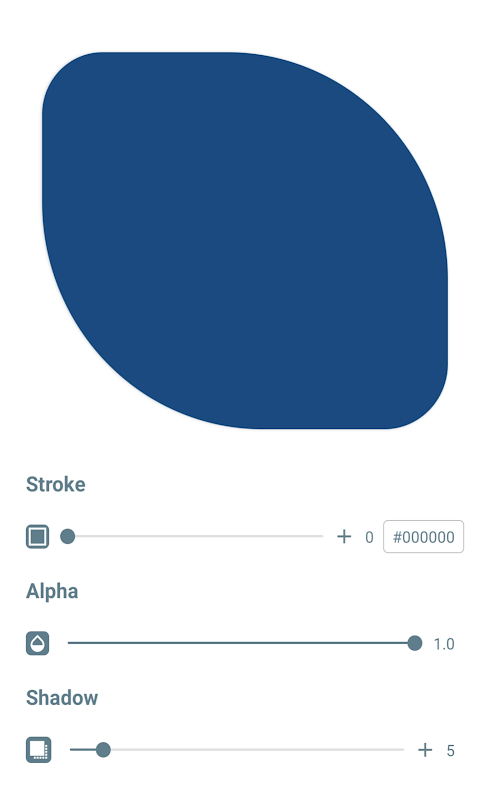Click the Stroke slider handle
The image size is (490, 800).
coord(68,536)
